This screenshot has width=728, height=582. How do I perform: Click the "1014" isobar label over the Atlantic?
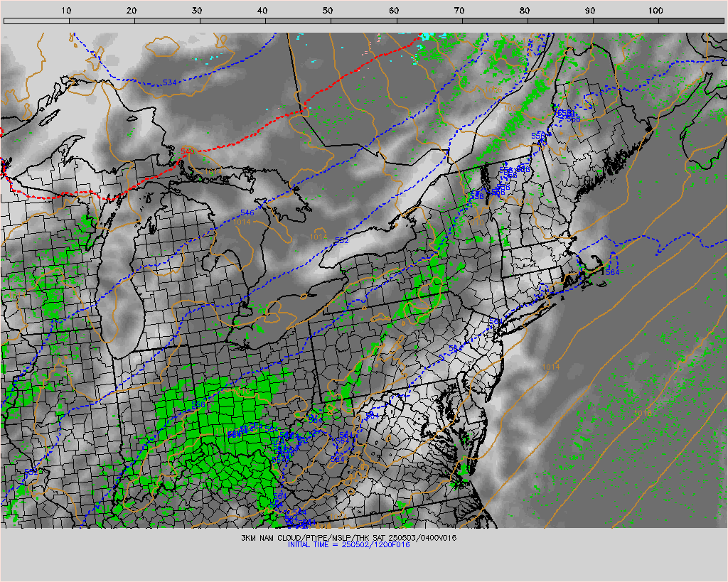point(551,367)
